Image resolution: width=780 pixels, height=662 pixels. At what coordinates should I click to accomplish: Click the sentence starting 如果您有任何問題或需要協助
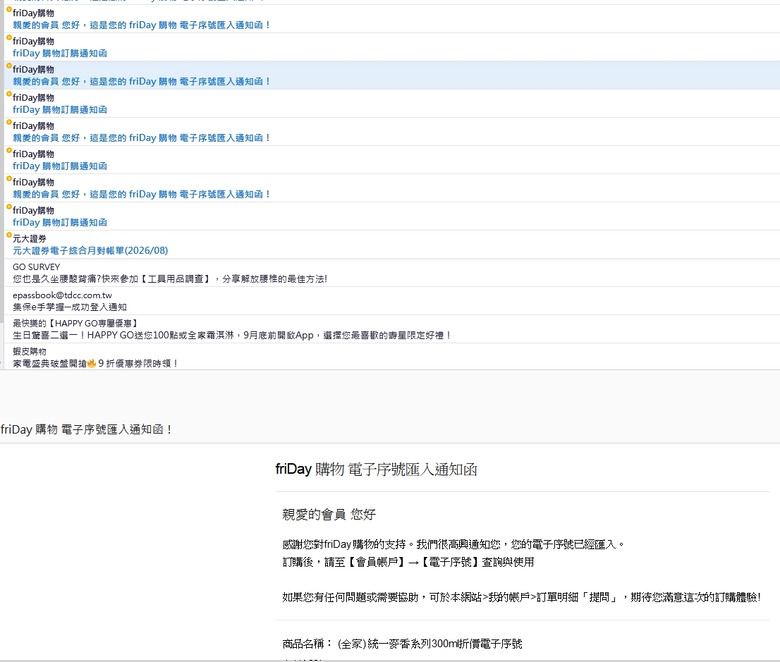[x=521, y=597]
